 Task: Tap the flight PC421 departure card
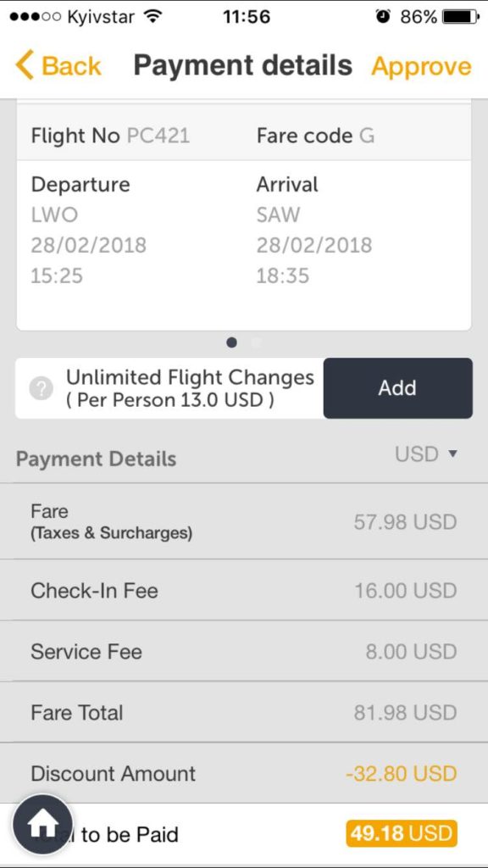tap(244, 217)
